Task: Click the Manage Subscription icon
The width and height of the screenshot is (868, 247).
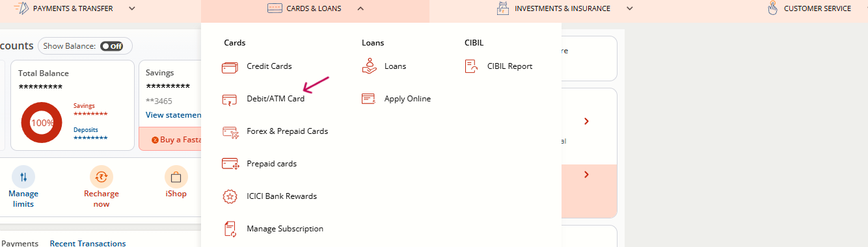Action: [230, 229]
